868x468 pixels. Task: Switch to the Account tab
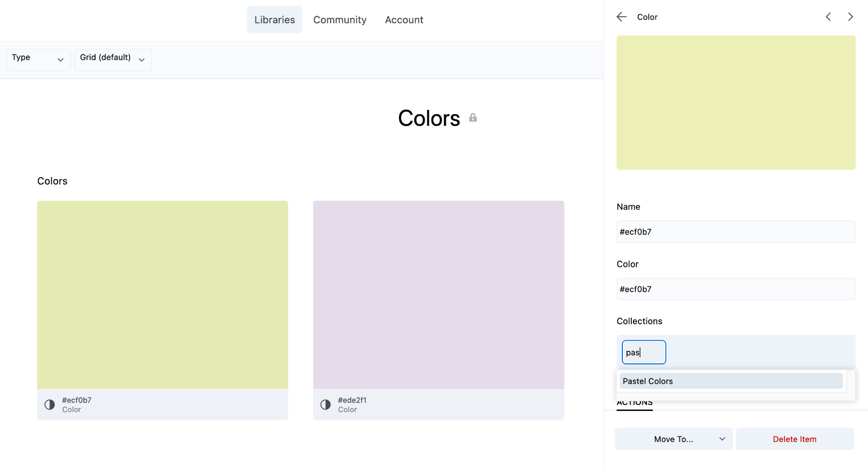pyautogui.click(x=404, y=20)
